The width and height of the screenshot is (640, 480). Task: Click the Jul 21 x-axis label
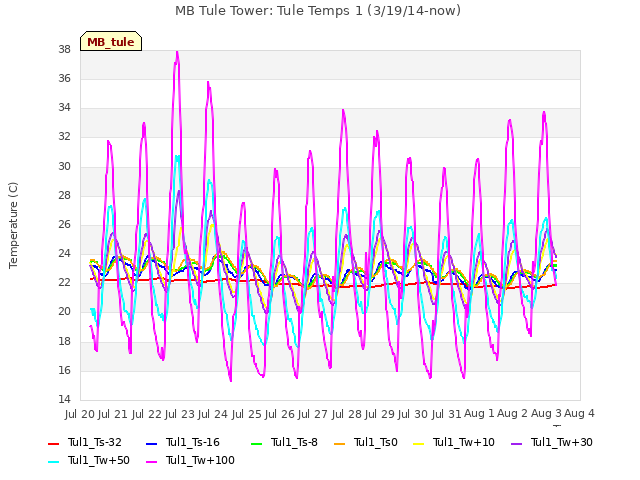[113, 414]
